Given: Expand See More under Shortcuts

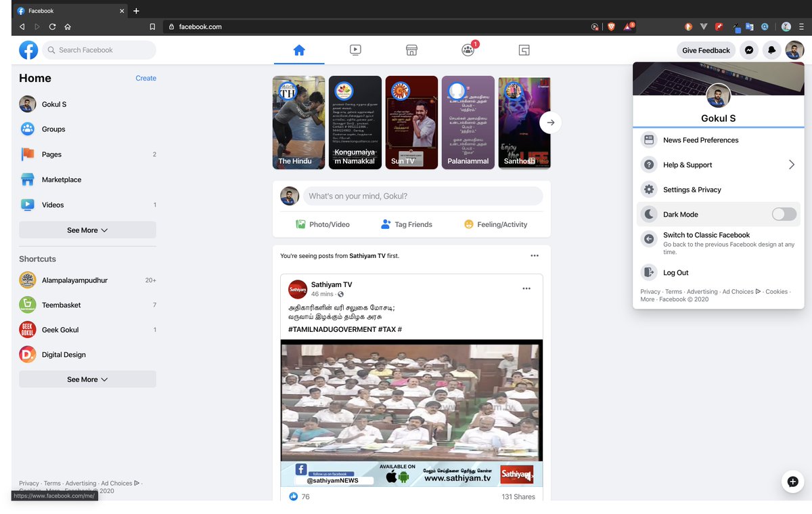Looking at the screenshot, I should coord(87,379).
